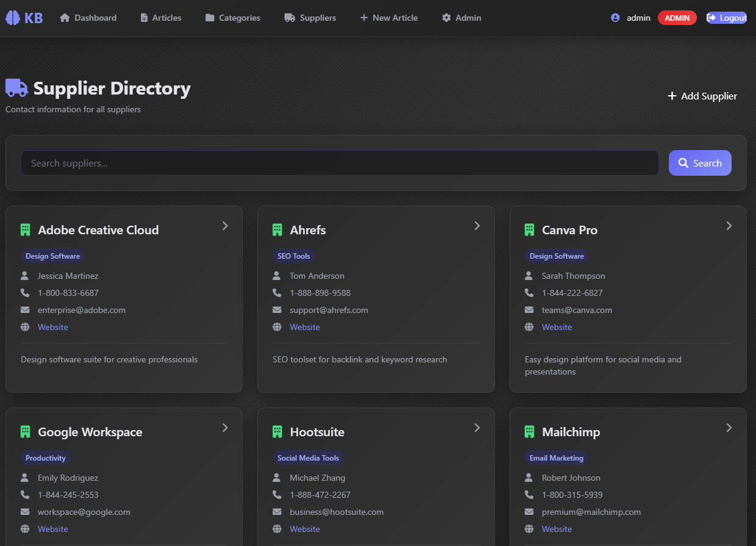Screen dimensions: 756x546
Task: Click the globe icon in Canva Pro card
Action: 529,327
